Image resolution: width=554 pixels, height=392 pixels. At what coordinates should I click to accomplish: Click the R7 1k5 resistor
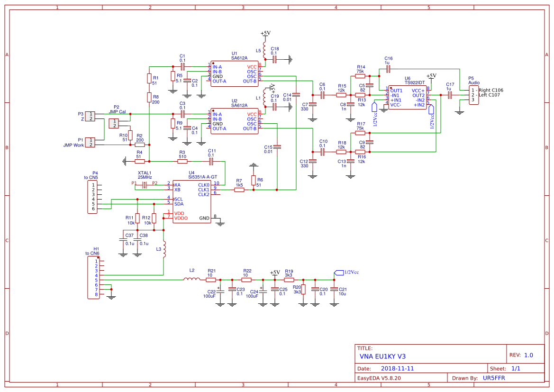(239, 190)
